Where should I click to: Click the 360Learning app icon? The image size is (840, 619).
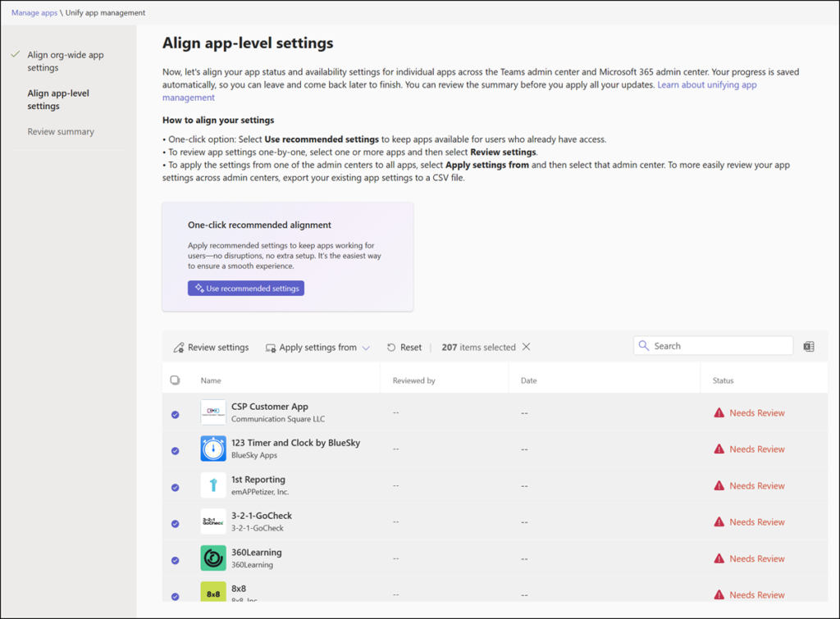tap(213, 558)
